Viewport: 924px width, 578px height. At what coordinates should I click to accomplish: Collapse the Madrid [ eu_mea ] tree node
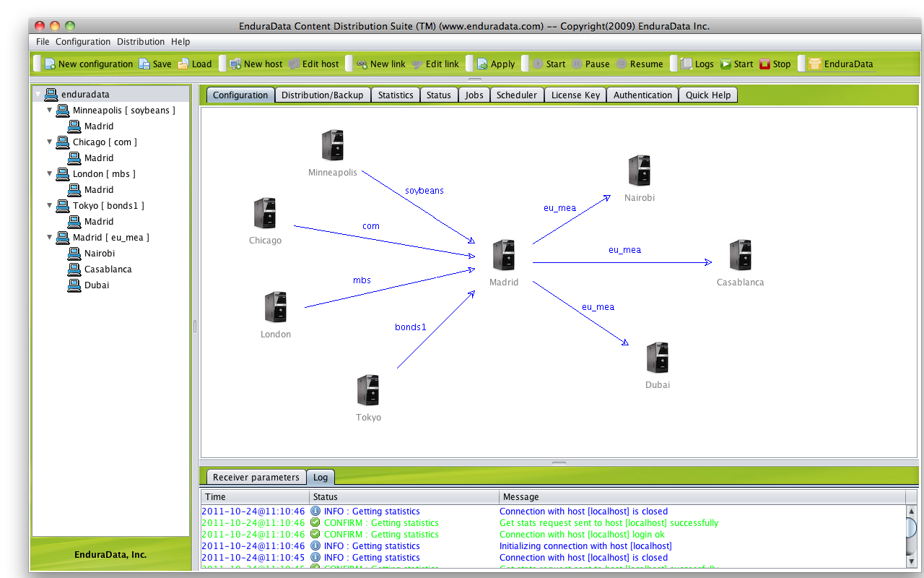pyautogui.click(x=49, y=237)
